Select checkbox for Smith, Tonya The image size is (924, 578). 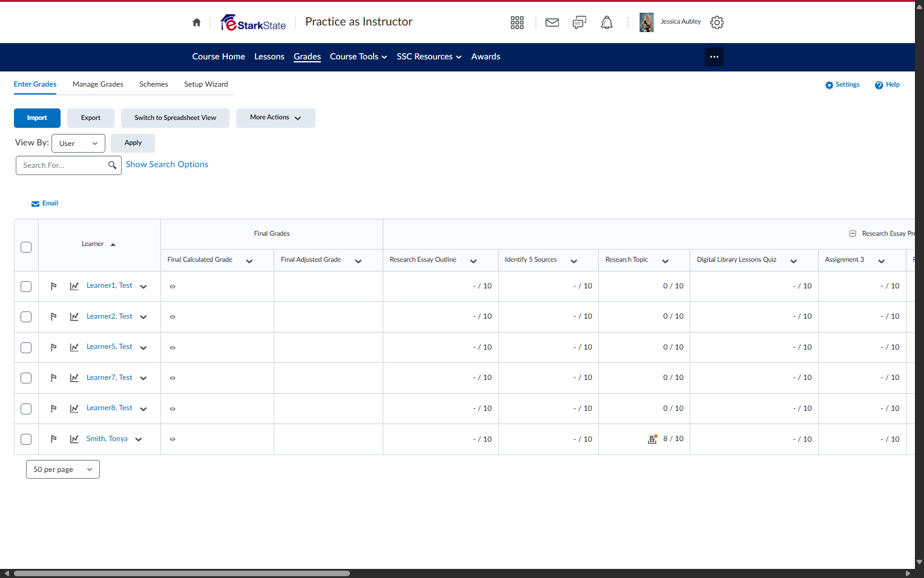click(26, 439)
